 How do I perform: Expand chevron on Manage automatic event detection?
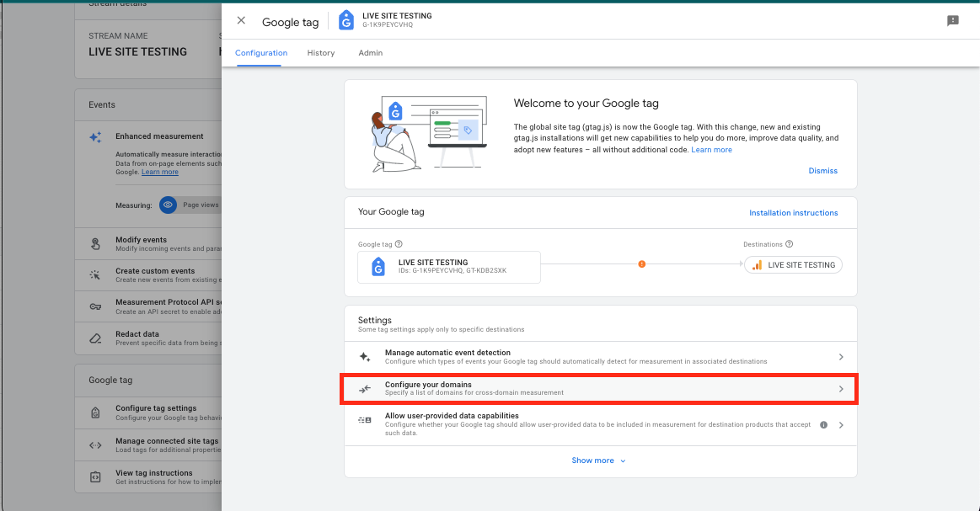tap(841, 357)
